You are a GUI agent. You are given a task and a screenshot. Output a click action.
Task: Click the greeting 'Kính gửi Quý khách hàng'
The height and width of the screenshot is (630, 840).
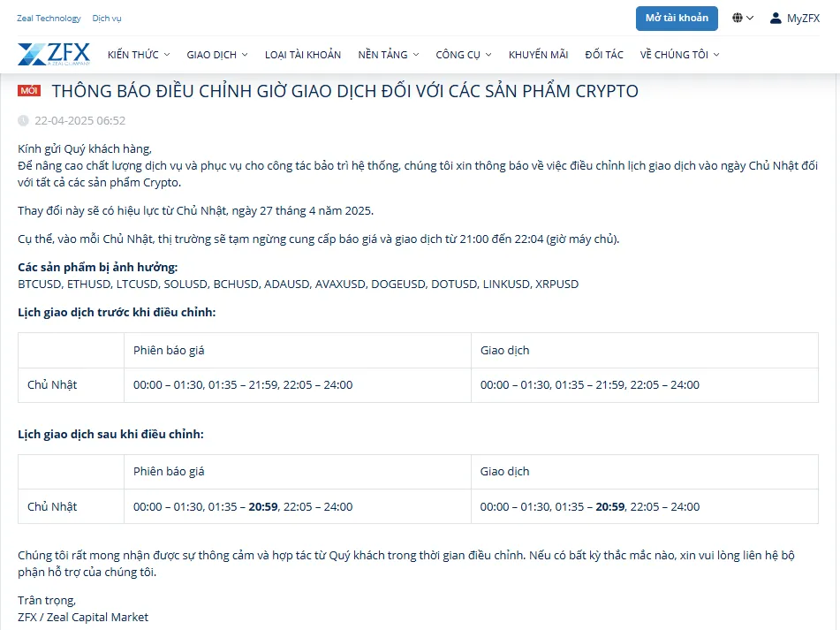85,149
